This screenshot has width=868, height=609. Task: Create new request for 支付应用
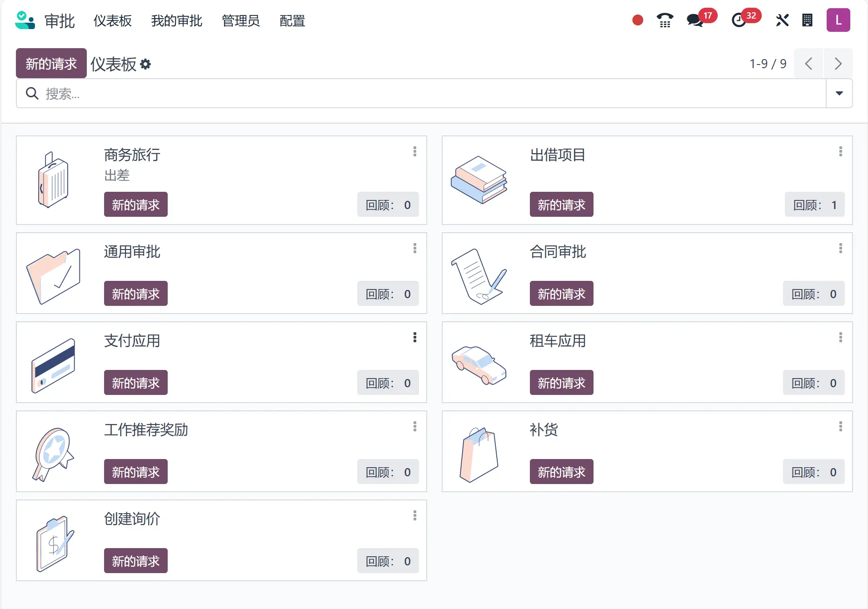[136, 383]
